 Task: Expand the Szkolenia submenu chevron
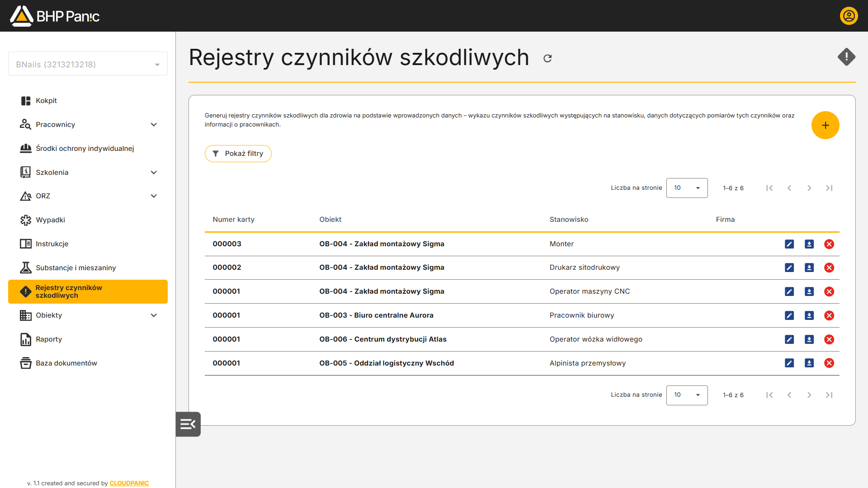point(154,173)
